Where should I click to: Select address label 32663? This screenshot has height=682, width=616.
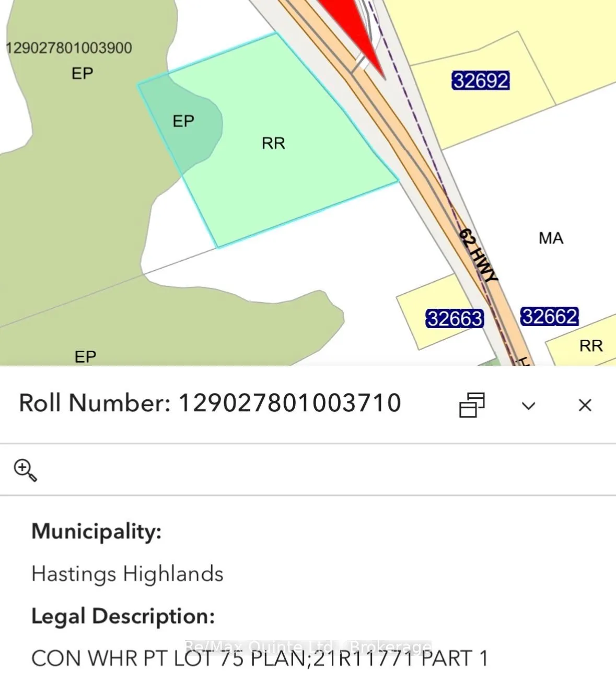(455, 318)
